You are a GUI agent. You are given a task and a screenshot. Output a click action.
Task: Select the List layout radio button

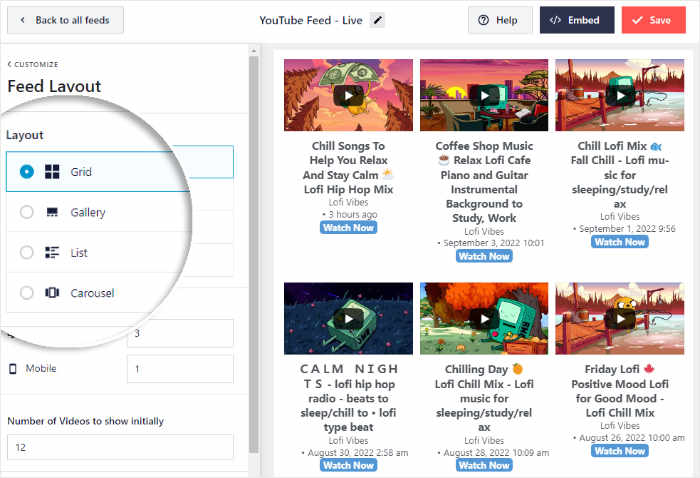pyautogui.click(x=27, y=253)
